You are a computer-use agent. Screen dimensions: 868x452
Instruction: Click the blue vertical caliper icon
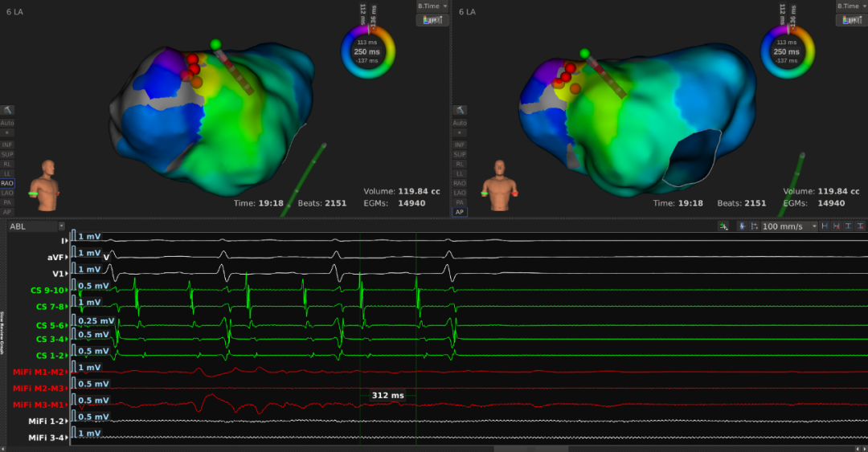[x=741, y=226]
